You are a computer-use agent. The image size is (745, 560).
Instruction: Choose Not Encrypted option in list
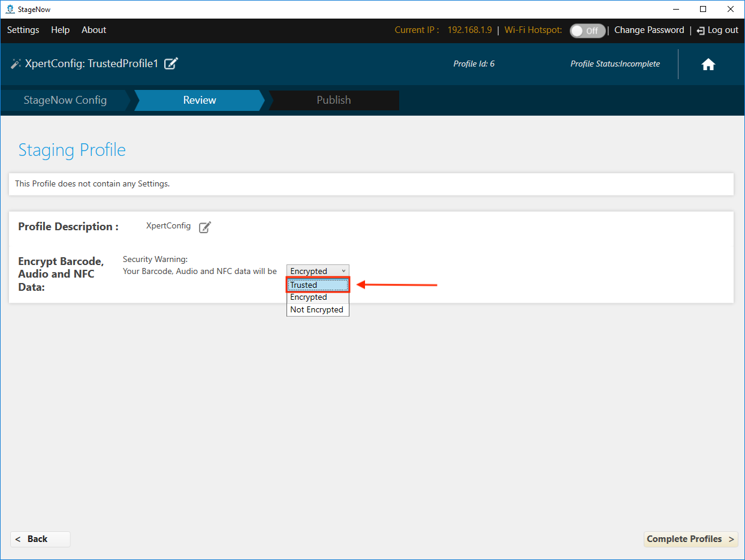coord(316,309)
